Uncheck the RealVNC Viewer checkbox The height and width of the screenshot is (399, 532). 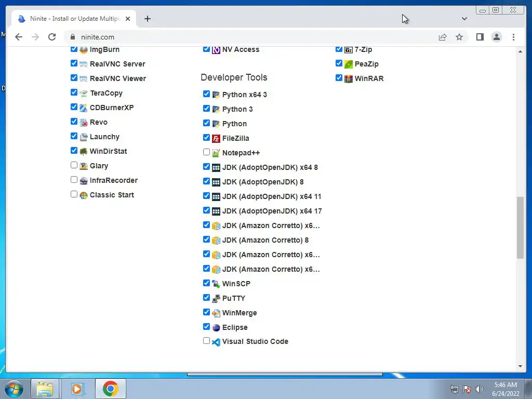[x=74, y=78]
